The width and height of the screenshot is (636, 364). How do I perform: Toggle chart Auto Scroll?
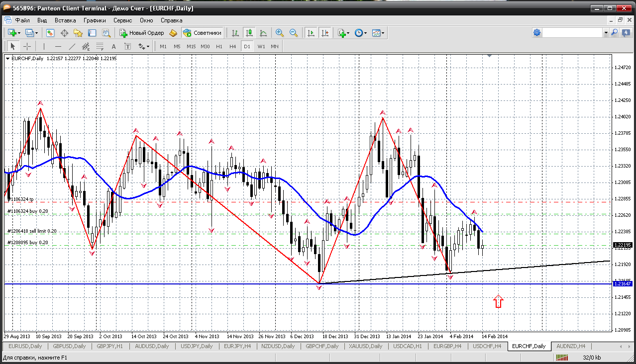point(311,33)
